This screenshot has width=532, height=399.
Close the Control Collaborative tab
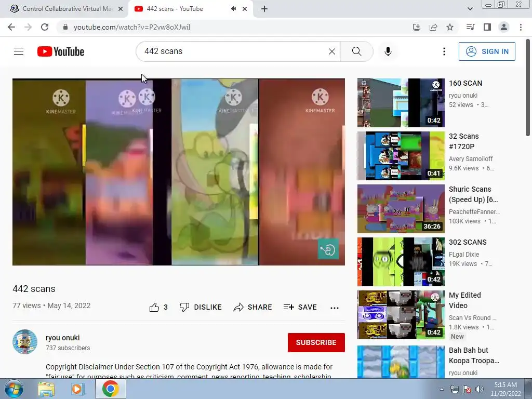click(x=121, y=9)
